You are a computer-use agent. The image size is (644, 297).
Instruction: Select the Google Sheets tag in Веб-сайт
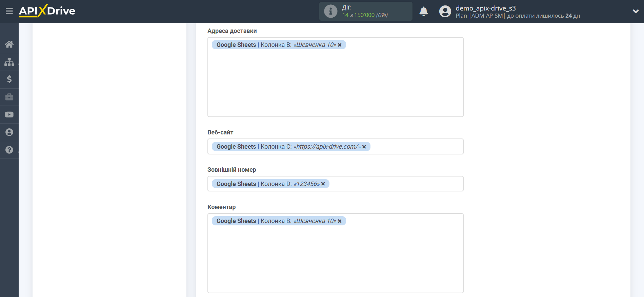click(291, 147)
